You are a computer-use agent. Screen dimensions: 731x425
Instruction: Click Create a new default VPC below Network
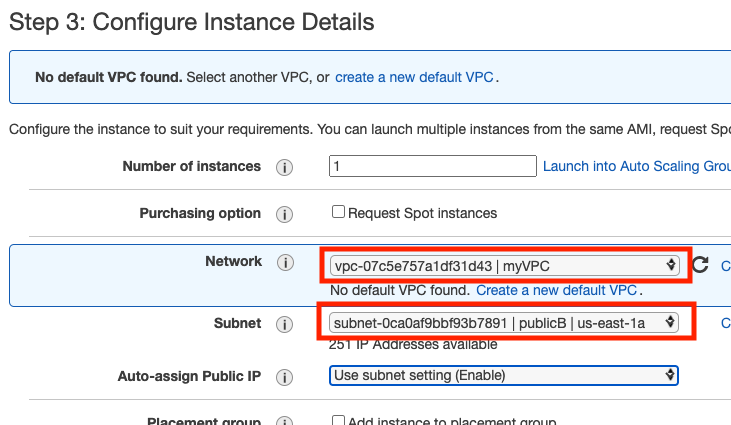pyautogui.click(x=556, y=290)
